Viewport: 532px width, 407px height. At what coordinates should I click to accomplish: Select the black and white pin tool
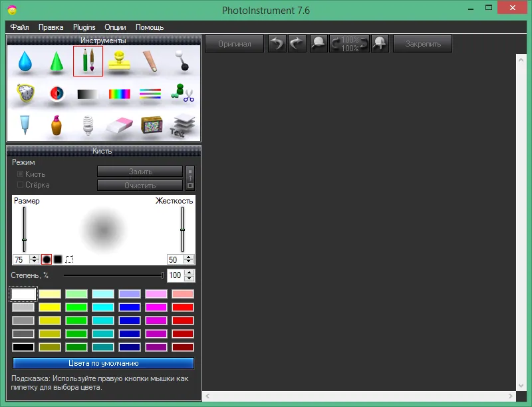click(x=182, y=61)
